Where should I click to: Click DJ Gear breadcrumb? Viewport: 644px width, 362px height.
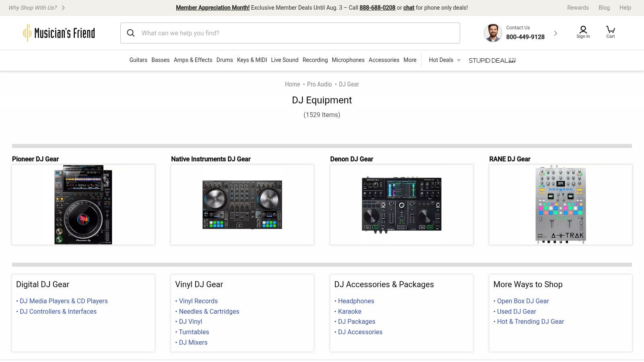pos(349,84)
